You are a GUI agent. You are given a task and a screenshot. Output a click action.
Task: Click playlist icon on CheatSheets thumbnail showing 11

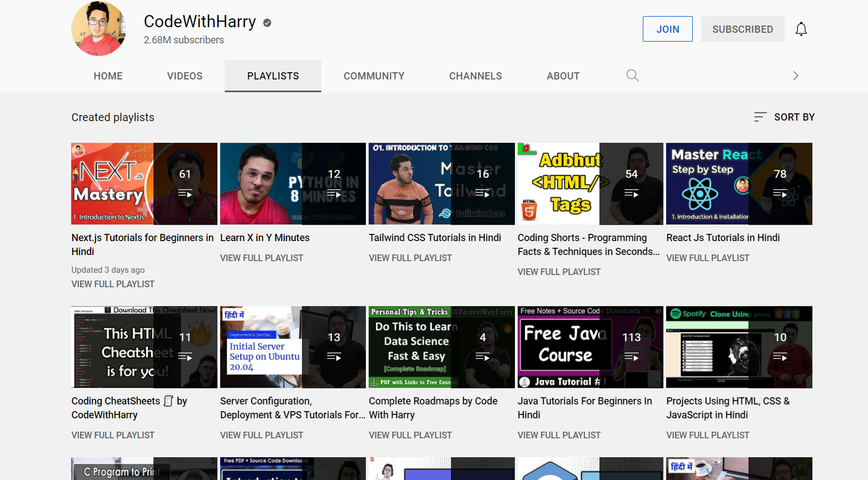point(185,357)
